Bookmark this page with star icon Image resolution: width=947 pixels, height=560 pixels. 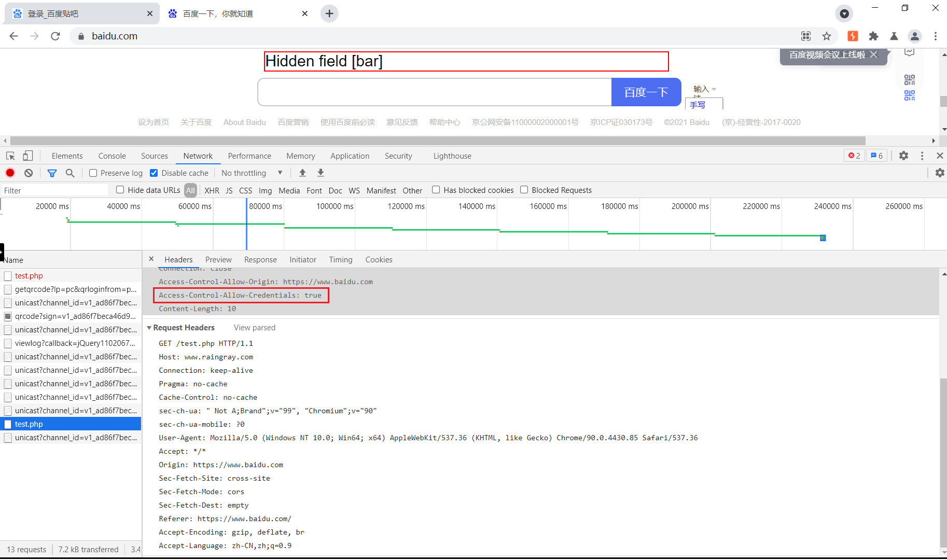pos(827,36)
